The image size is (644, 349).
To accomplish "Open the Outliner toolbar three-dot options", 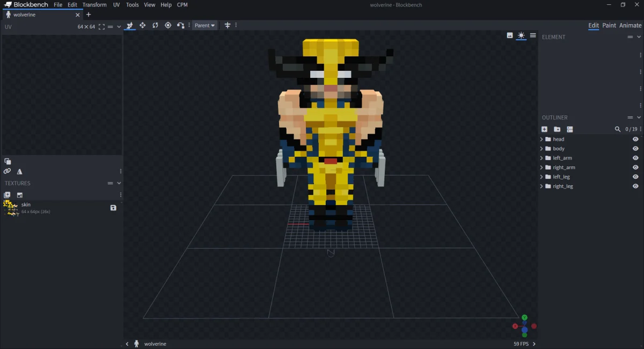I will click(x=641, y=129).
